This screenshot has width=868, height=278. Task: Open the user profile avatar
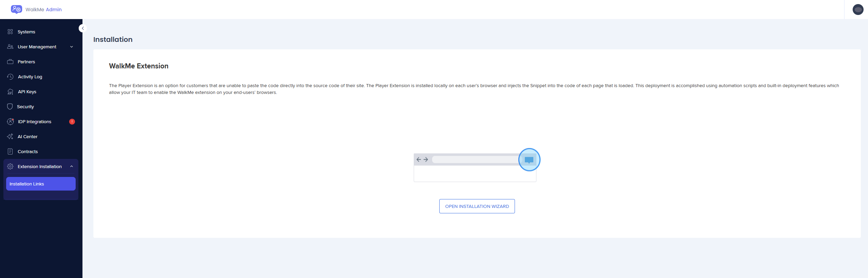click(x=858, y=10)
